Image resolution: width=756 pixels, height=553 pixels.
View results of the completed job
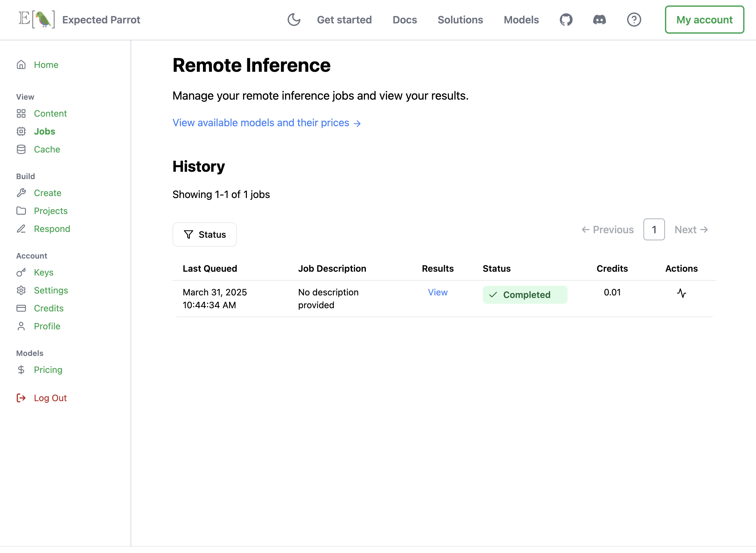(x=438, y=292)
